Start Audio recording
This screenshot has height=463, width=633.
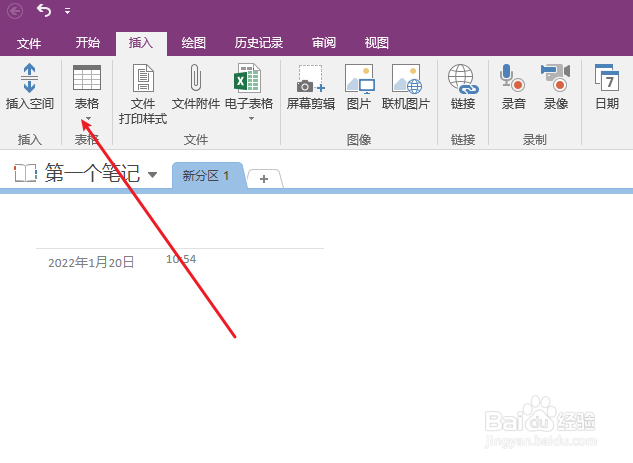point(513,87)
